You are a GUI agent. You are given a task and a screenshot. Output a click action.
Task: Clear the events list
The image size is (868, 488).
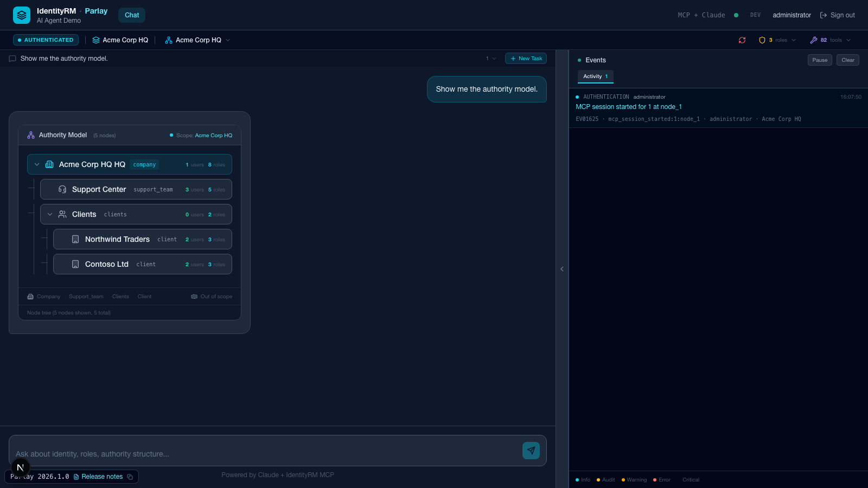pyautogui.click(x=848, y=60)
